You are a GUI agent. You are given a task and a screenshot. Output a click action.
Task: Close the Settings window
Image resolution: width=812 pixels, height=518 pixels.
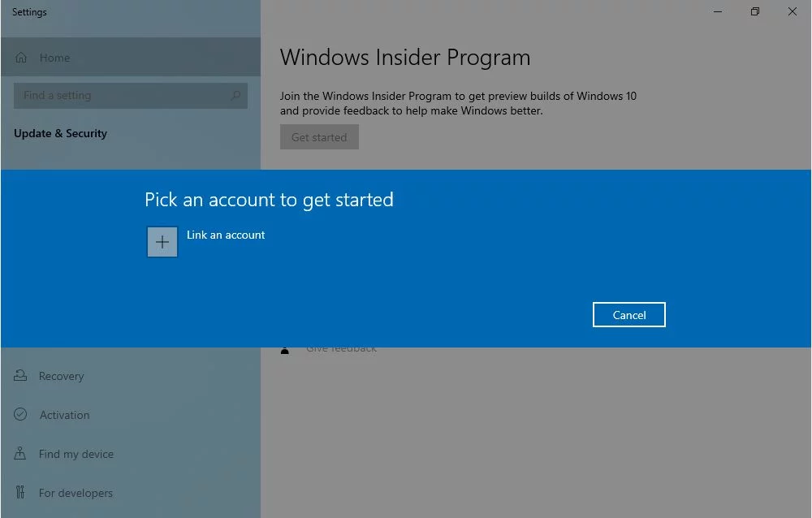(793, 11)
